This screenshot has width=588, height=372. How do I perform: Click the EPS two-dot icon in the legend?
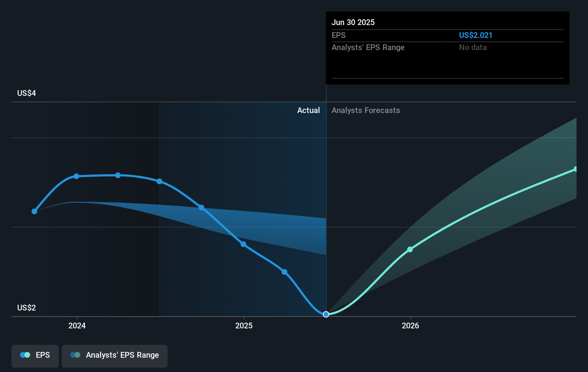25,355
